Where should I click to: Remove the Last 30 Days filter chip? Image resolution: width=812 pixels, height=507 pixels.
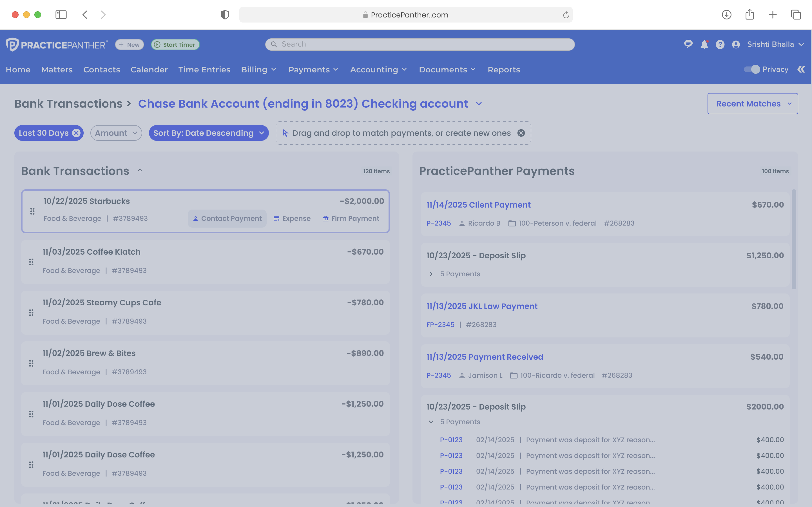tap(75, 133)
